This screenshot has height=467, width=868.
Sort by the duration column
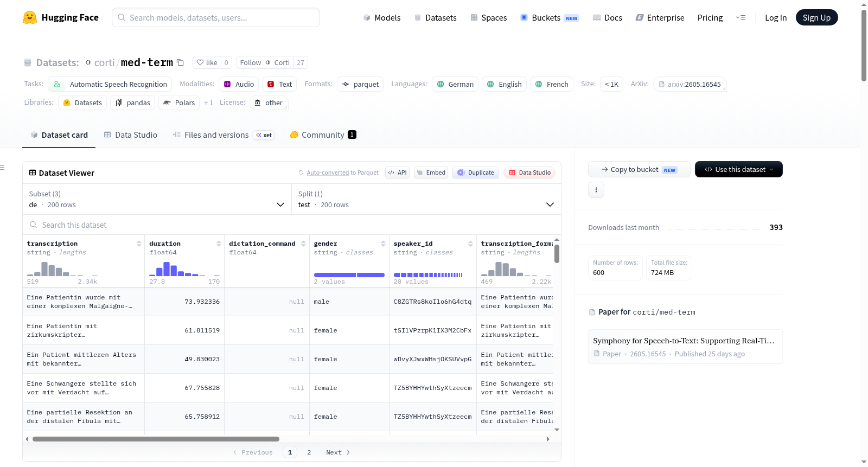coord(219,244)
